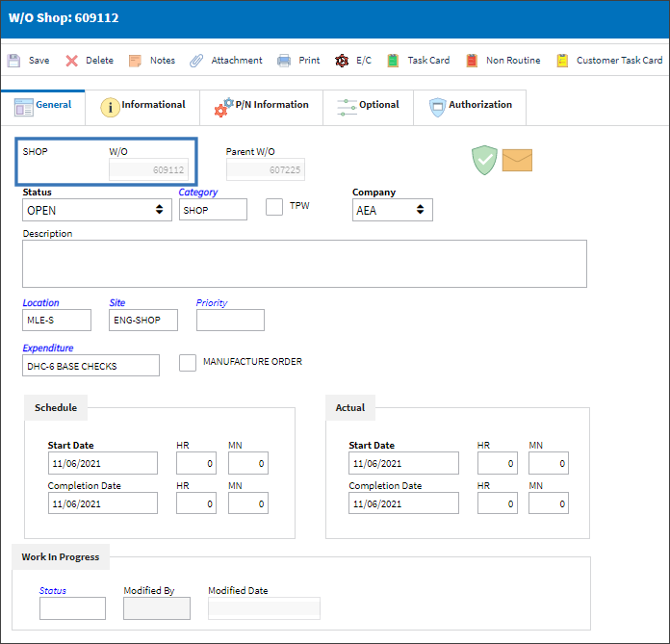Open E/C via the gear icon

pos(342,61)
